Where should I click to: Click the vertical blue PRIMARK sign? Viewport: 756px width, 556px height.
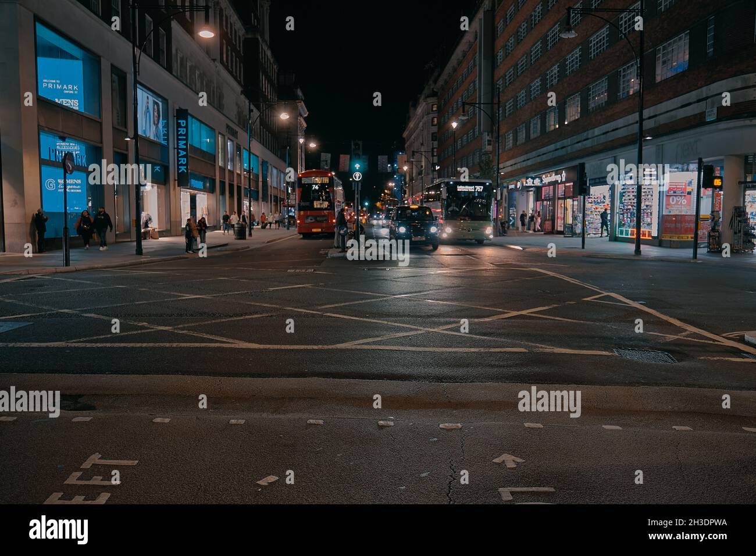coord(182,147)
